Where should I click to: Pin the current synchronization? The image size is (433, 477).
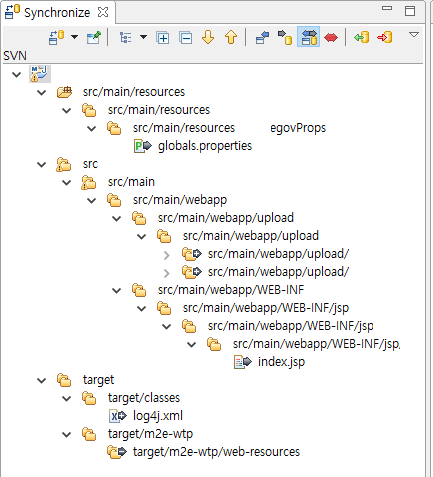(x=94, y=37)
